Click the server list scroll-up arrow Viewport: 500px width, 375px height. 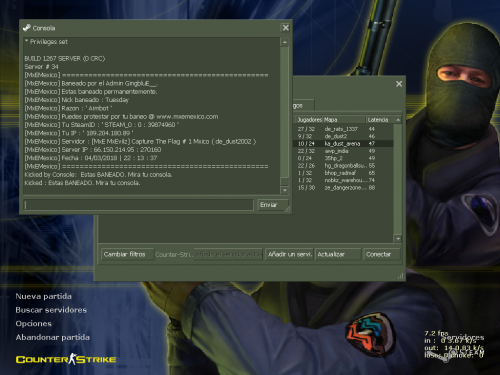[398, 120]
